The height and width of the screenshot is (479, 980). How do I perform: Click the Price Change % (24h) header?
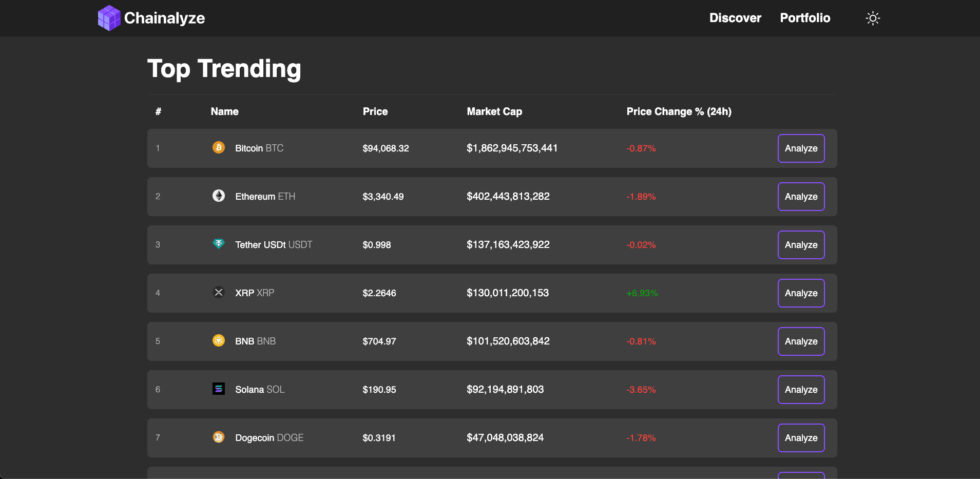(x=679, y=111)
